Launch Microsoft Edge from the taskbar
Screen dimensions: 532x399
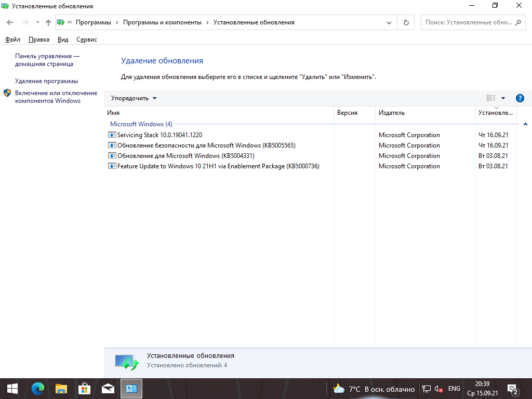pyautogui.click(x=37, y=389)
